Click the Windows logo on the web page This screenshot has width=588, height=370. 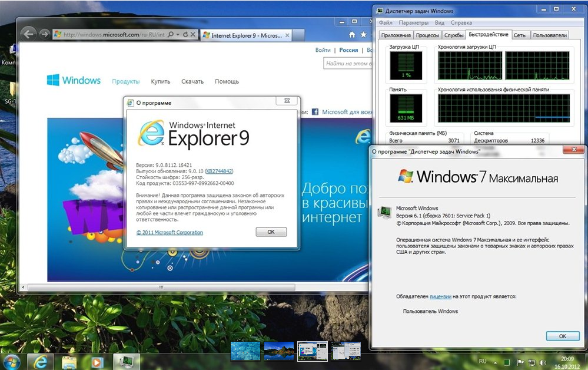74,80
